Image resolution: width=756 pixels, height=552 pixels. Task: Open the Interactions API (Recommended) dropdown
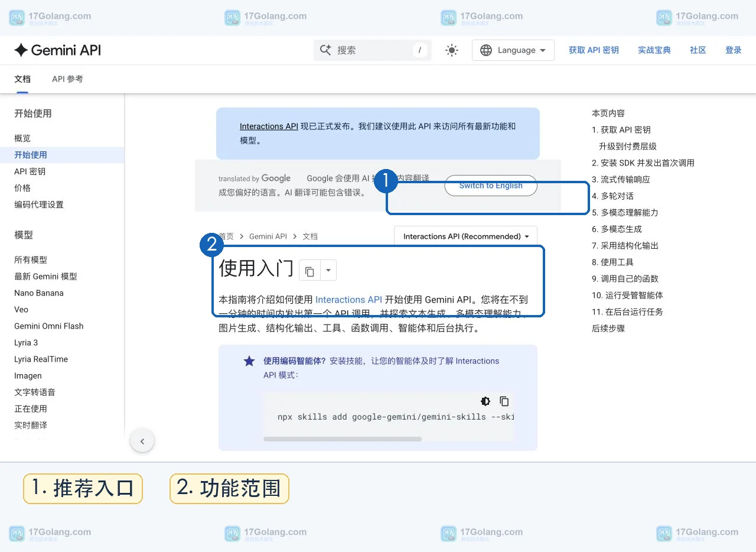(465, 236)
